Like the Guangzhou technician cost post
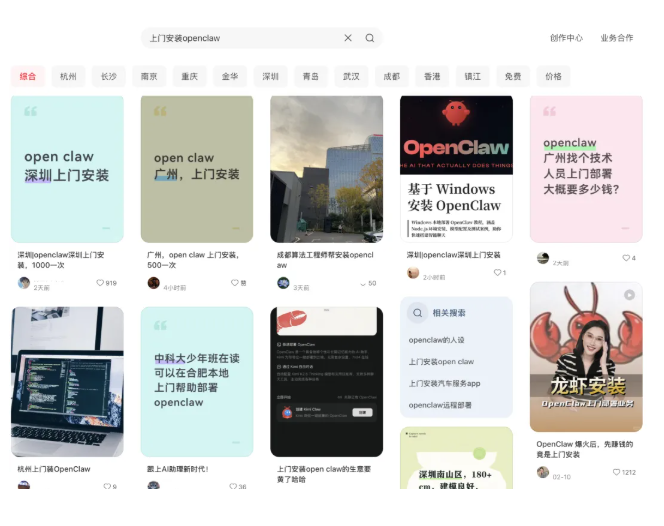This screenshot has height=526, width=664. [626, 258]
